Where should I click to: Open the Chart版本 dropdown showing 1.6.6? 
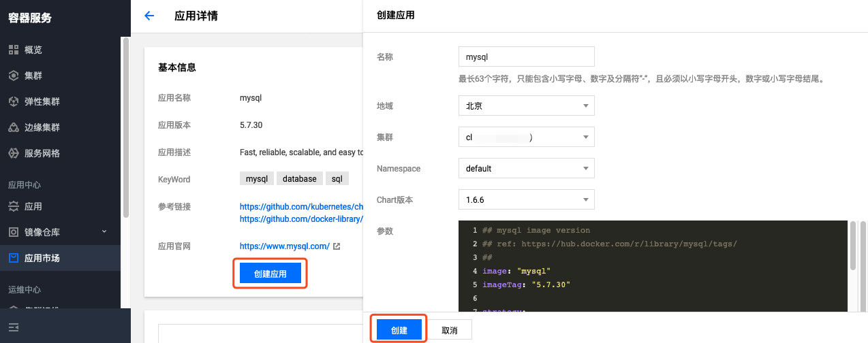527,199
